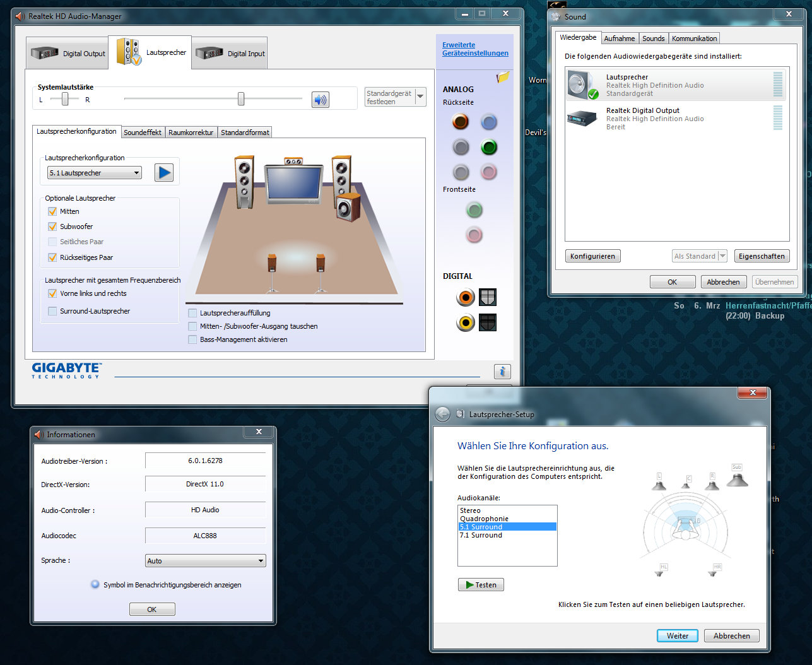Go back in Lautsprecher-Setup wizard
The width and height of the screenshot is (812, 665).
(443, 414)
